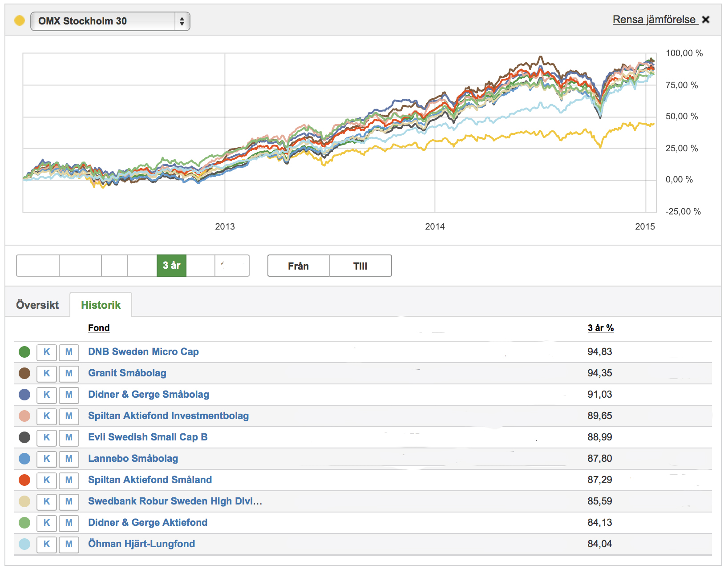Open the Spiltan Aktiefond Investmentbolag fund link
Screen dimensions: 728x573
point(168,416)
